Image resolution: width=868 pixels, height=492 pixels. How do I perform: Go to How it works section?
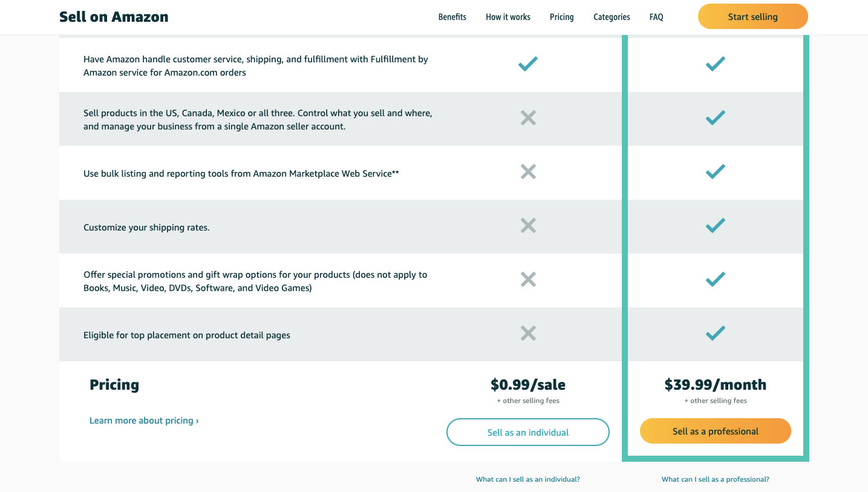(x=508, y=17)
